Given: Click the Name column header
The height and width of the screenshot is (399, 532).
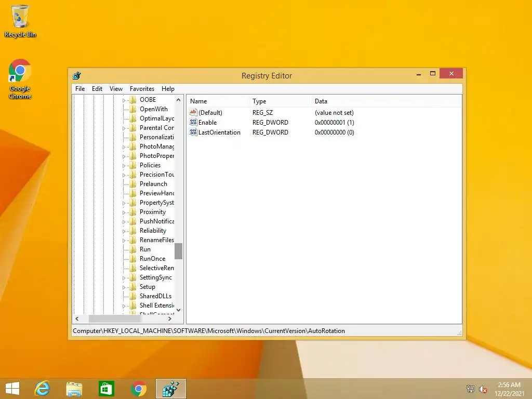Looking at the screenshot, I should pyautogui.click(x=217, y=101).
